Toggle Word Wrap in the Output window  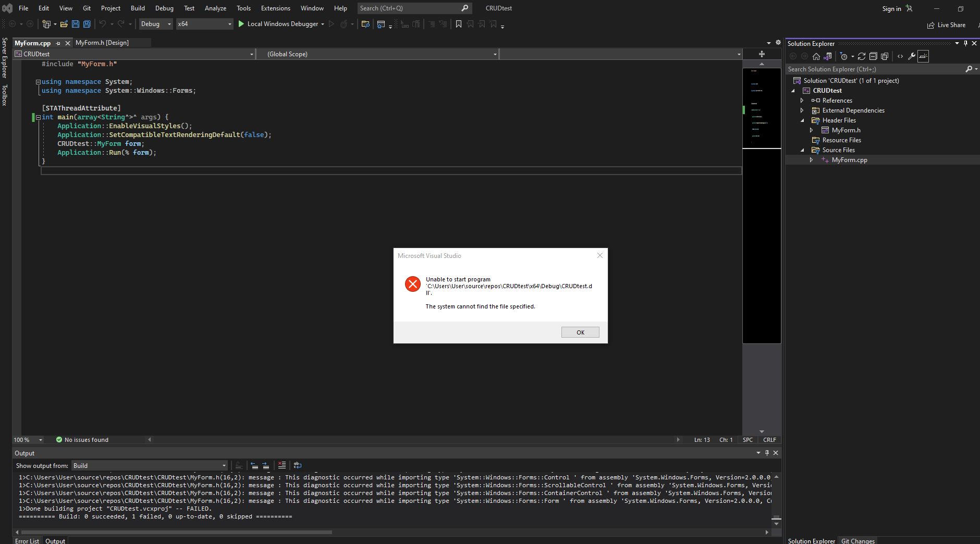tap(297, 465)
